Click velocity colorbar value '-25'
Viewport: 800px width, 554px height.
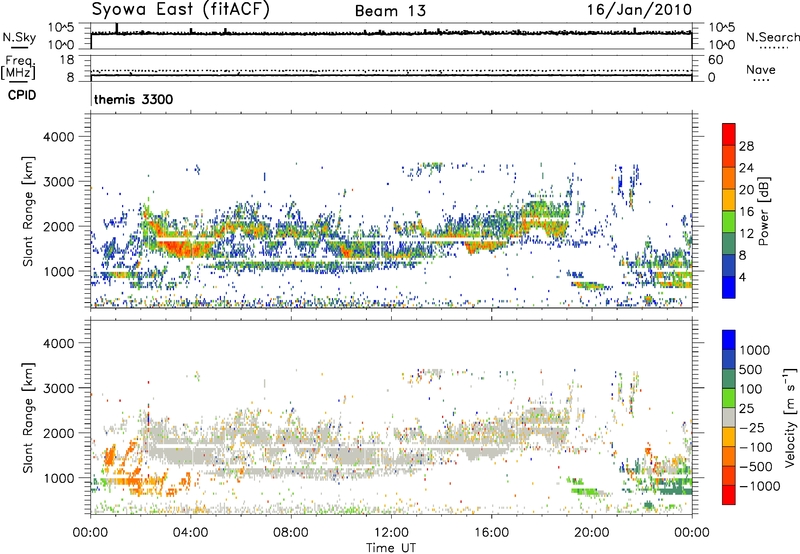[x=752, y=428]
